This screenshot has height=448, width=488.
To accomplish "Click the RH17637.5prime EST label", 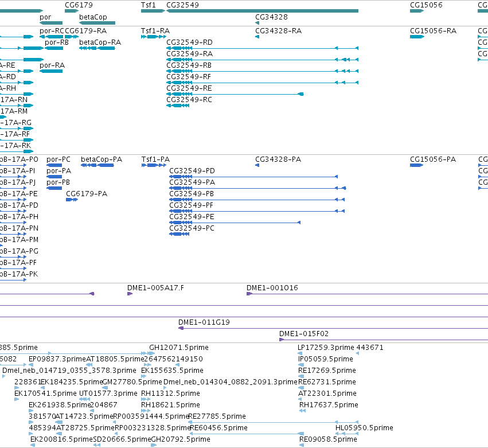I will [x=329, y=406].
